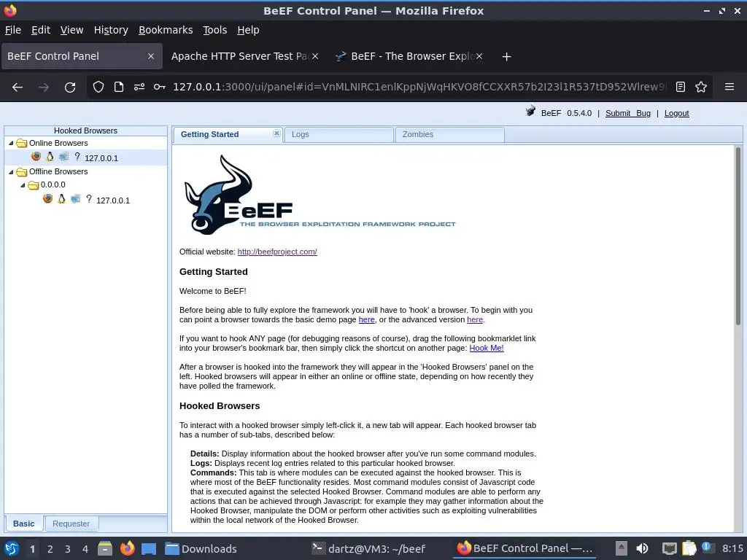Close the BeEF Control Panel tab
The height and width of the screenshot is (560, 747).
point(151,56)
